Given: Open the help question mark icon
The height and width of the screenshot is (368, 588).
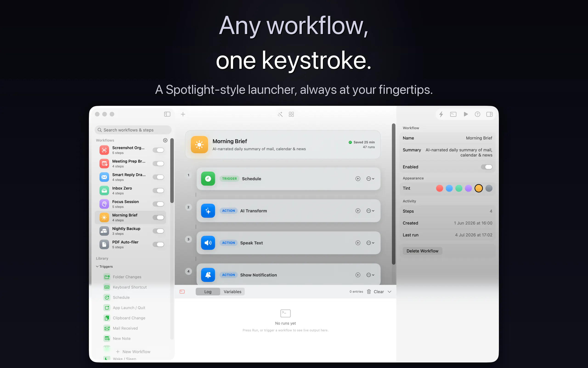Looking at the screenshot, I should [x=478, y=114].
